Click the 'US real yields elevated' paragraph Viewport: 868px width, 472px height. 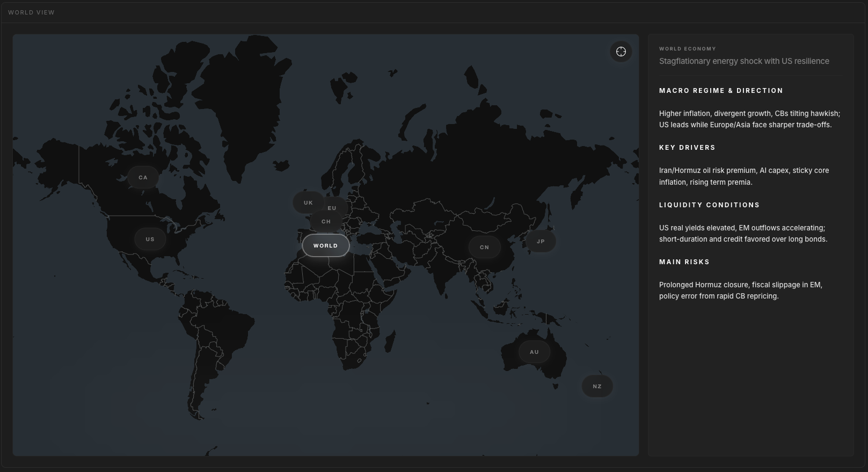click(743, 233)
